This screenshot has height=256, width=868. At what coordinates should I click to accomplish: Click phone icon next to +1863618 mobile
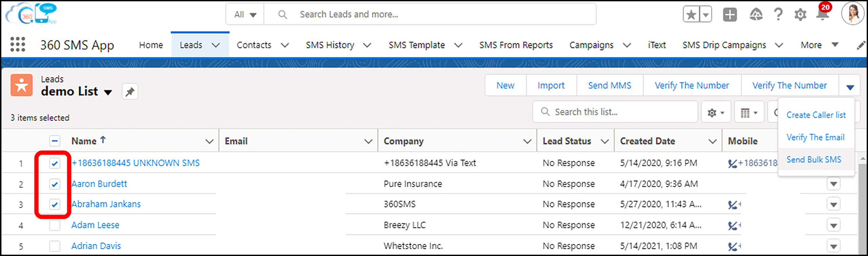733,163
